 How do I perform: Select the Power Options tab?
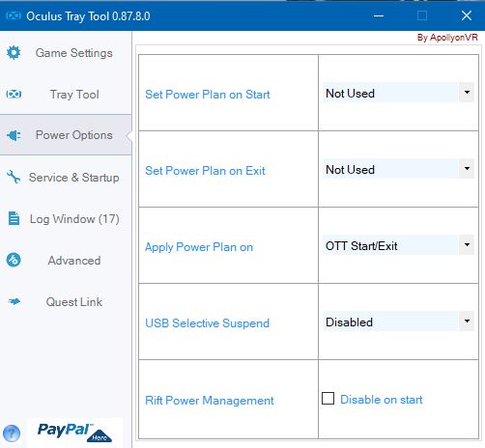click(x=66, y=135)
